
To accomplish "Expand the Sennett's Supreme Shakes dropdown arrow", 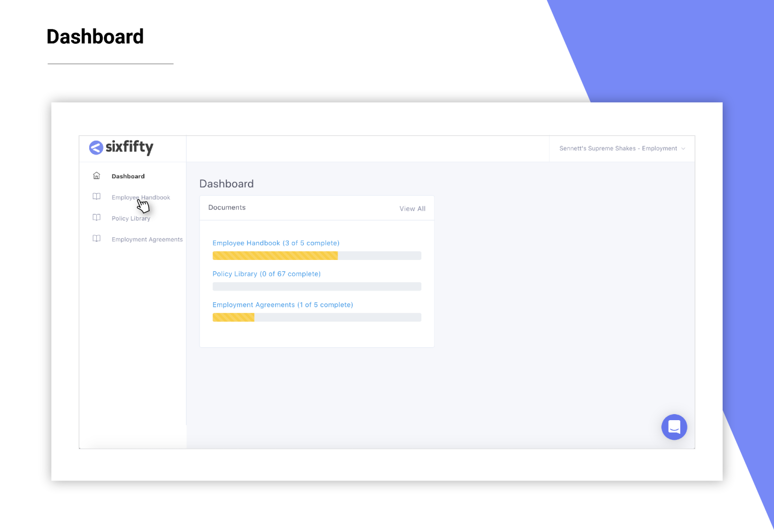I will point(683,149).
